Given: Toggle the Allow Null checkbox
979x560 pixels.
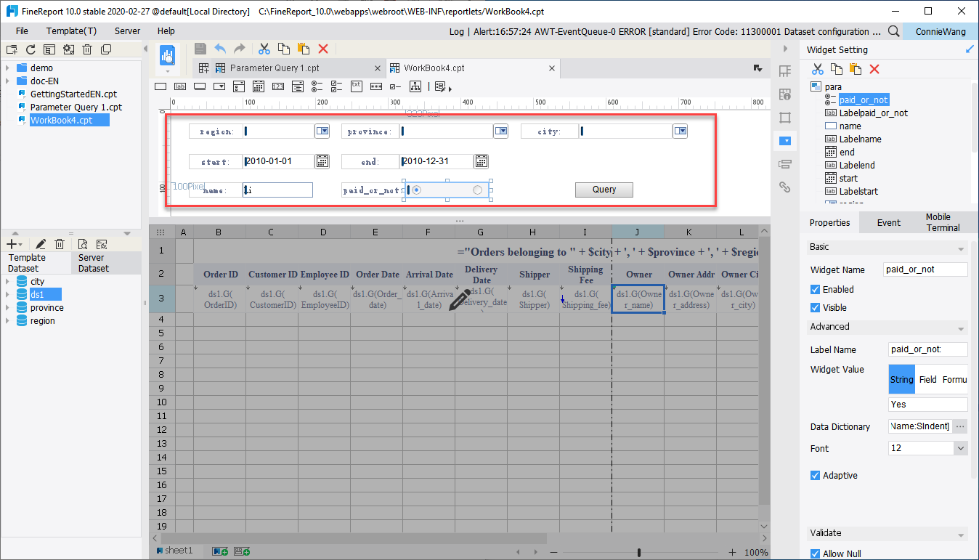Looking at the screenshot, I should tap(816, 553).
